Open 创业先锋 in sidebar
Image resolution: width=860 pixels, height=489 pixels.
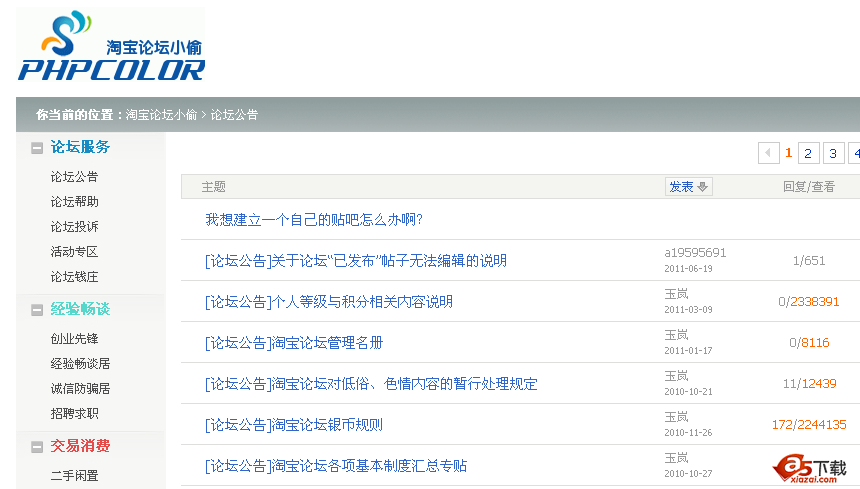coord(74,338)
